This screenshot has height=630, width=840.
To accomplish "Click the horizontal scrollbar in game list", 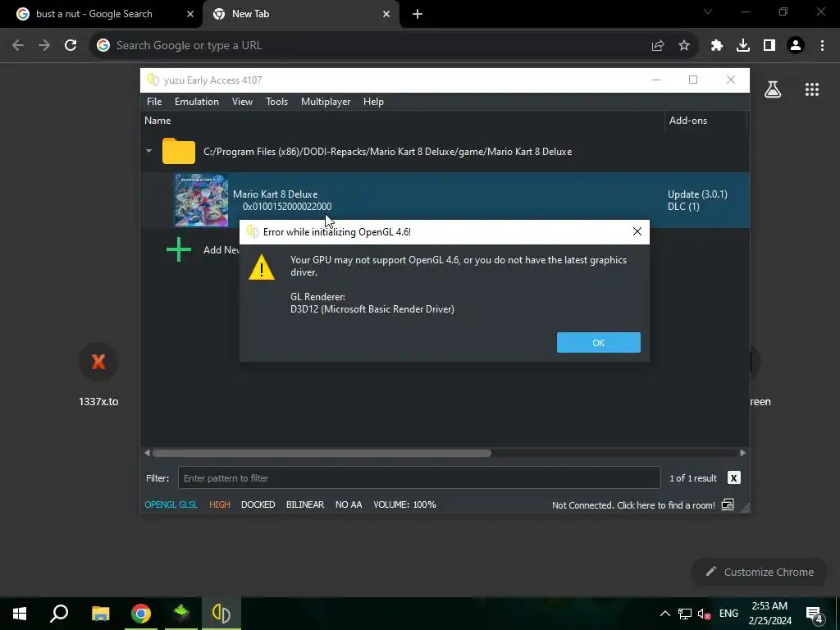I will click(322, 453).
